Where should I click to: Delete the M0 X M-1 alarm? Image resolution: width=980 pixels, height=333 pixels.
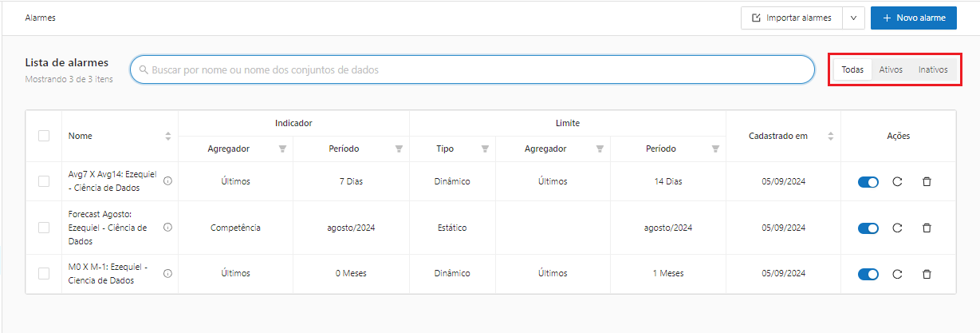[x=927, y=274]
